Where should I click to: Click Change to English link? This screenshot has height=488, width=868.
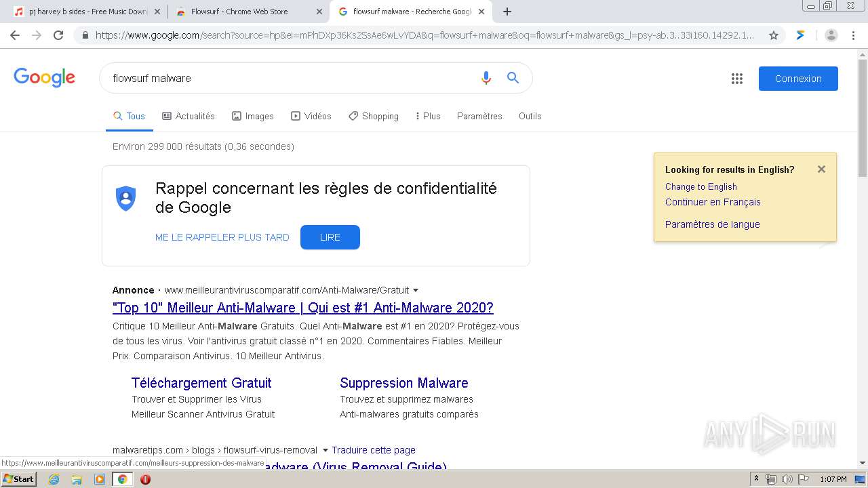701,186
